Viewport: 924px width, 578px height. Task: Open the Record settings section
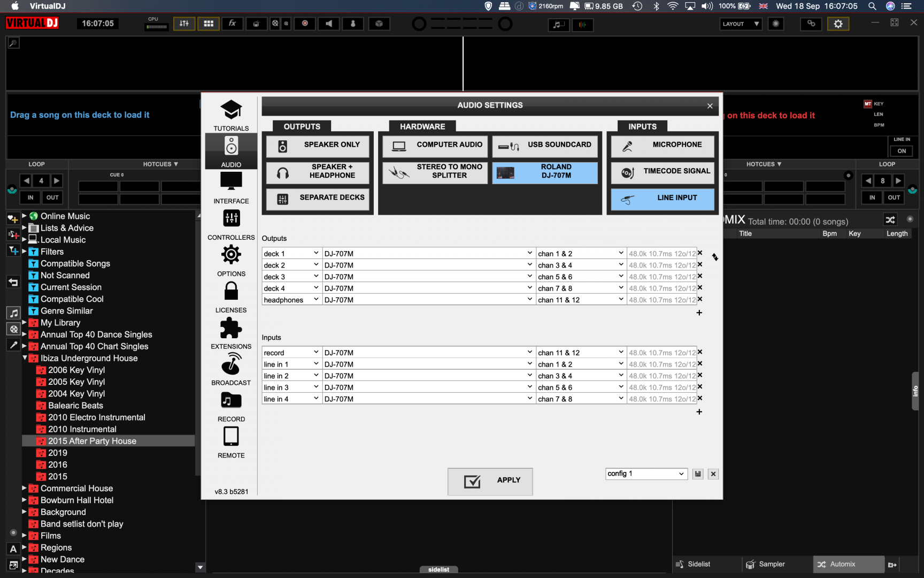click(x=231, y=406)
